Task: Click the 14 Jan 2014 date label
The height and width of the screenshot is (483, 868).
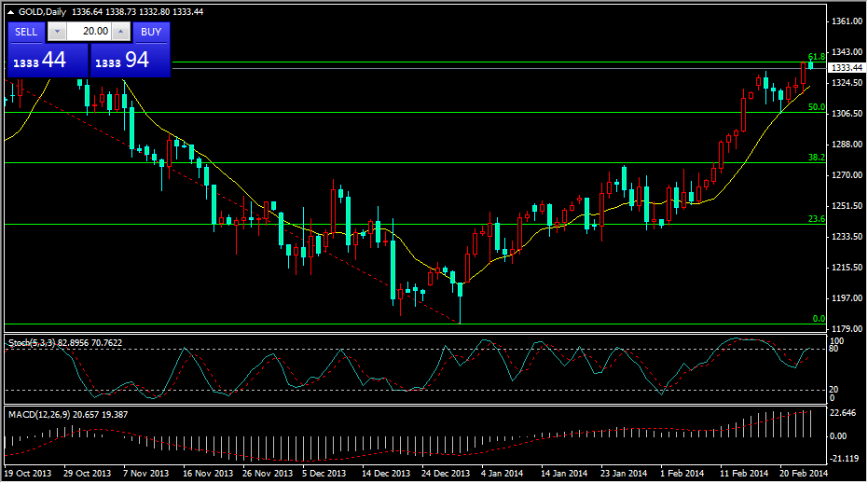Action: (564, 473)
